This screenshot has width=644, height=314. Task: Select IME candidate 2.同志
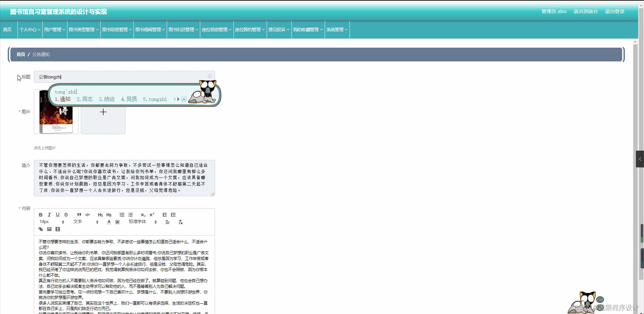click(x=85, y=99)
